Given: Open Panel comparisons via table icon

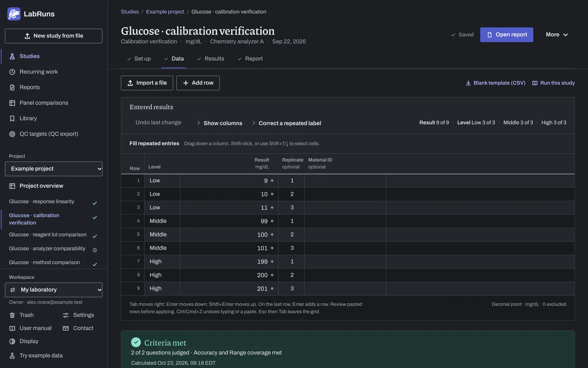Looking at the screenshot, I should pos(12,103).
